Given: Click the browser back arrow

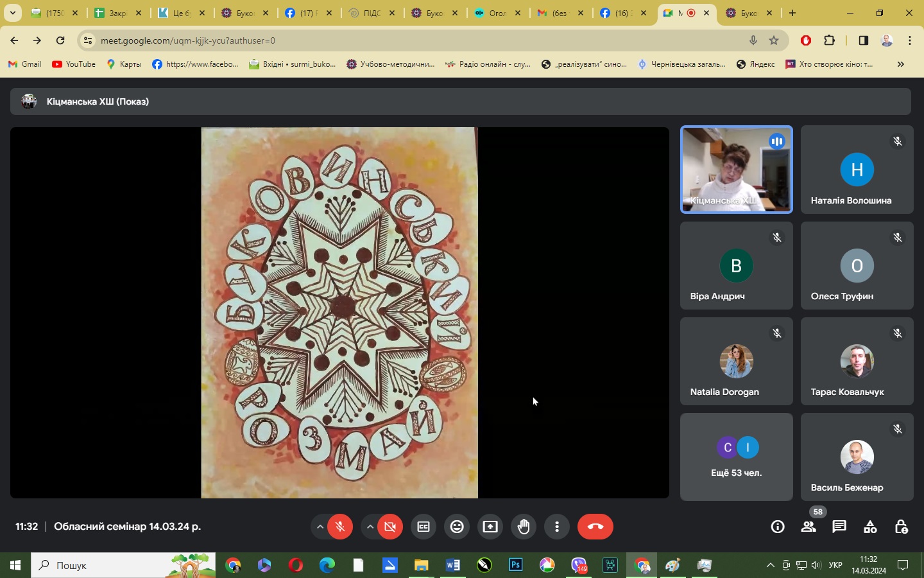Looking at the screenshot, I should 14,40.
